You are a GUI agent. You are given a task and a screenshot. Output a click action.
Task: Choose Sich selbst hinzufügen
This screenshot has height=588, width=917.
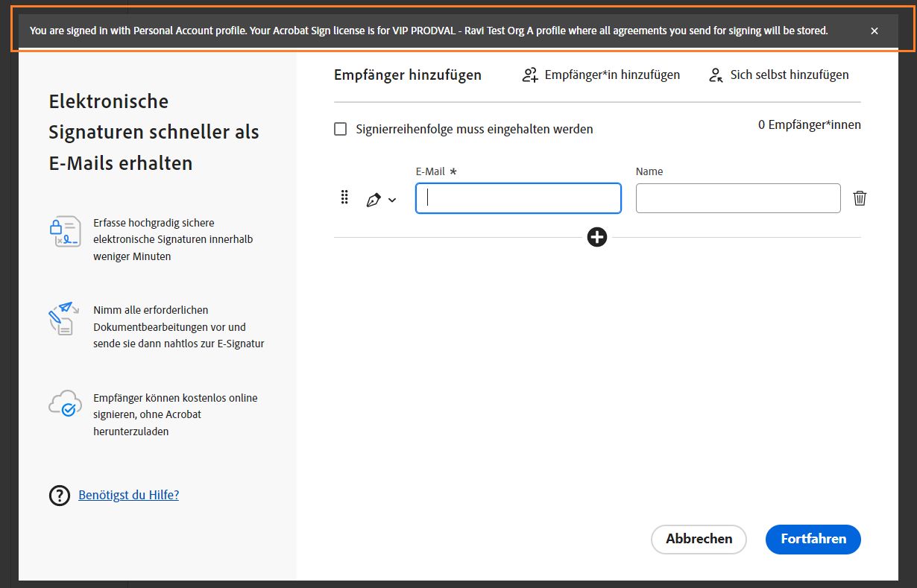[789, 75]
